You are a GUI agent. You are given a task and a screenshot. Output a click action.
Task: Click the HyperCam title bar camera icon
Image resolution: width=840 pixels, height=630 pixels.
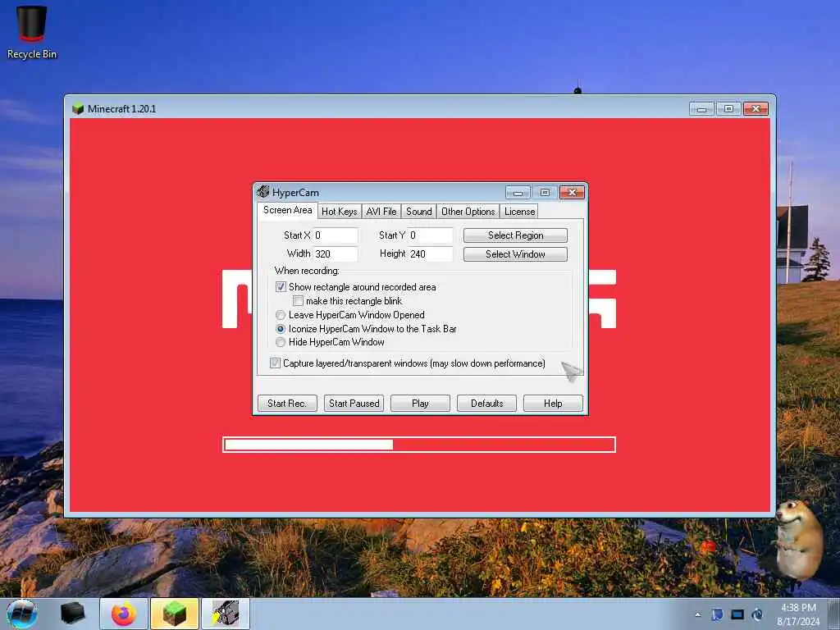(x=262, y=191)
